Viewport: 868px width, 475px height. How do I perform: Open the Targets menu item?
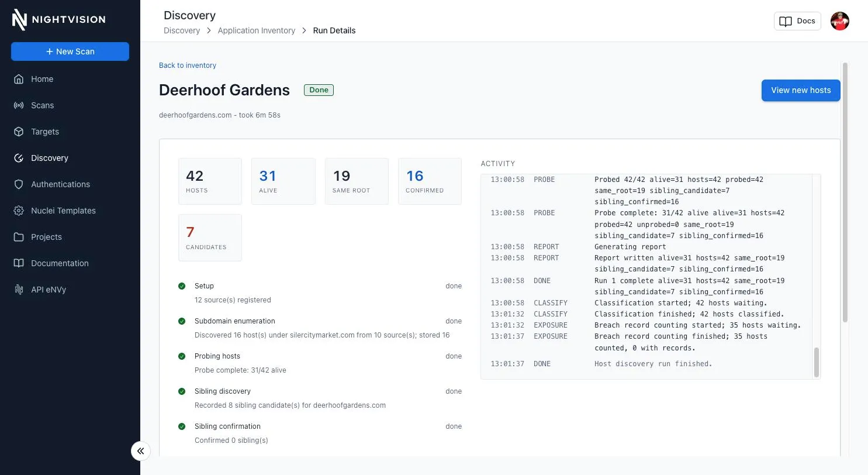70,132
